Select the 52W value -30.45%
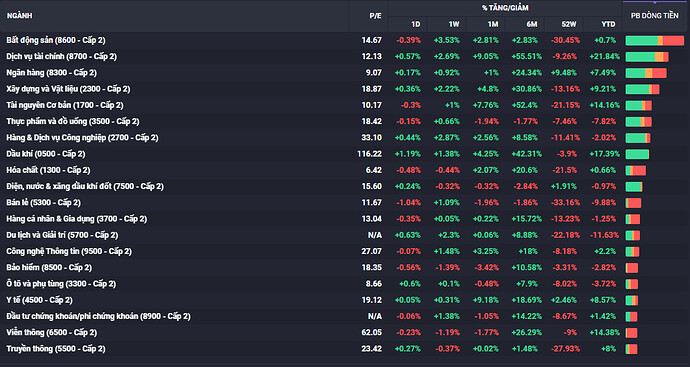Image resolution: width=690 pixels, height=367 pixels. click(565, 40)
